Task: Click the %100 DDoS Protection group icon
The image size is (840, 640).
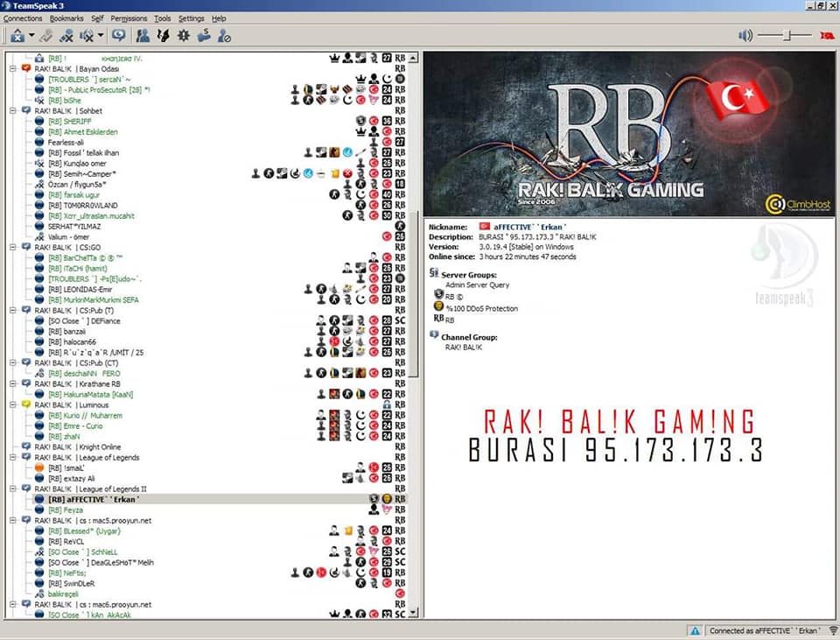Action: point(438,306)
